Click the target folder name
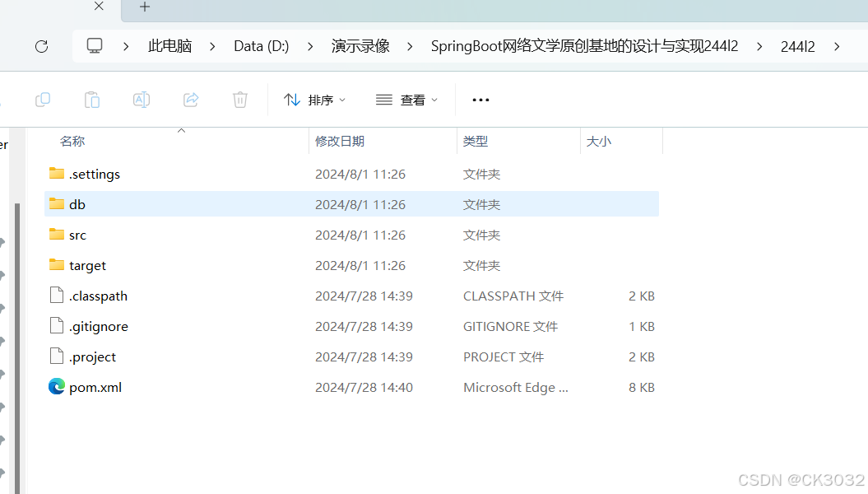Screen dimensions: 868x494 pyautogui.click(x=87, y=266)
